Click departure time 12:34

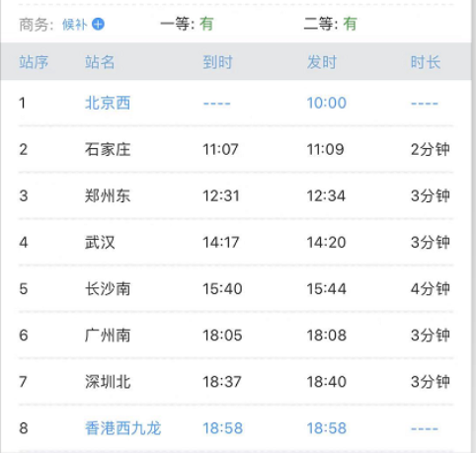tap(326, 196)
